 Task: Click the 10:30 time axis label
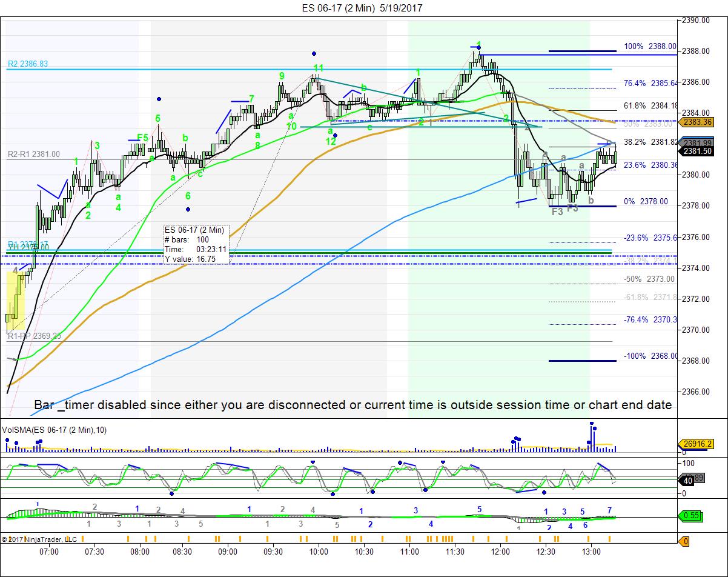(364, 552)
